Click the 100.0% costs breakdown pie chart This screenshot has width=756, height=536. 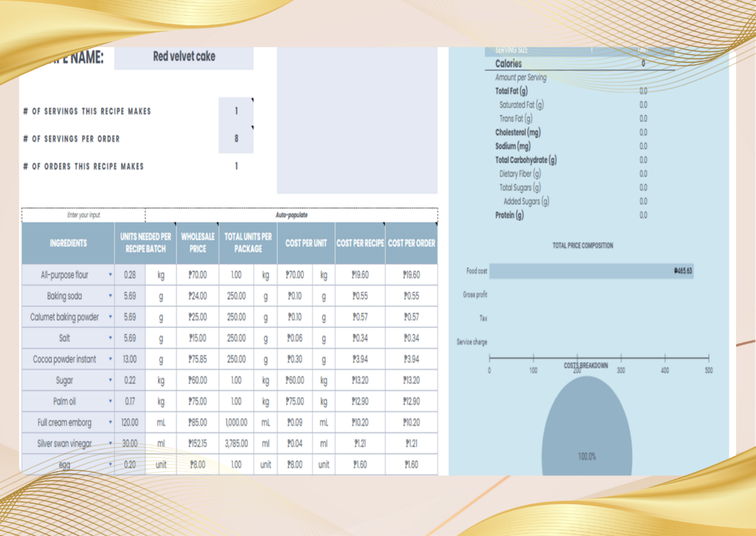click(586, 428)
